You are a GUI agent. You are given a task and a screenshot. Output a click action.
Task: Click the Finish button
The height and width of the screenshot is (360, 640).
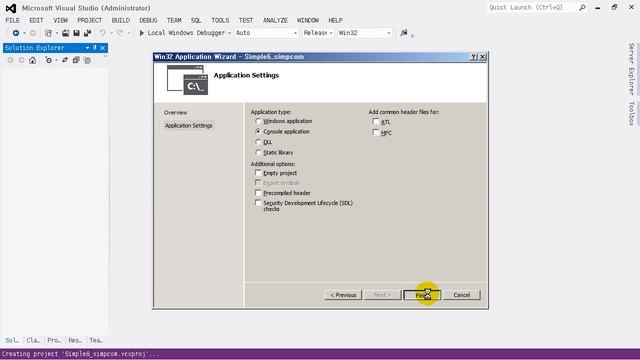[422, 295]
